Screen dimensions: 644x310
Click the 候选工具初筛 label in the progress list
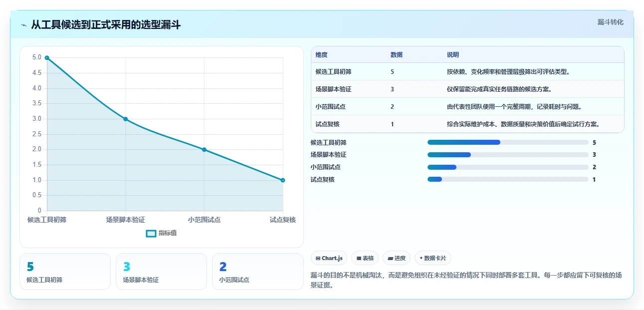(x=328, y=143)
